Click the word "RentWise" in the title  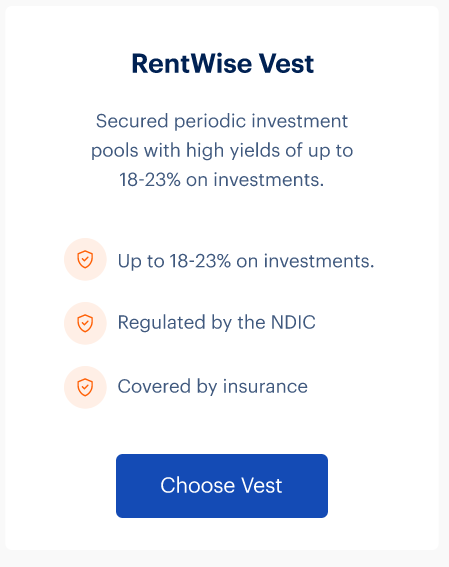pyautogui.click(x=192, y=64)
